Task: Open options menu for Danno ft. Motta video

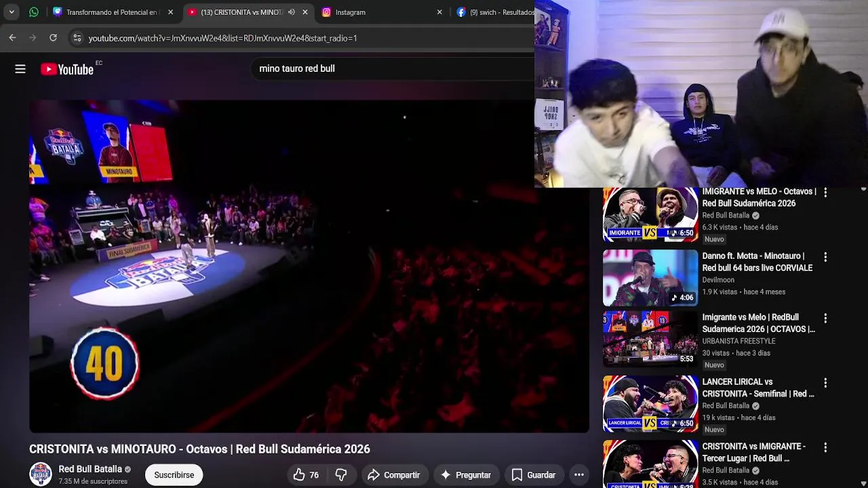Action: pos(825,258)
